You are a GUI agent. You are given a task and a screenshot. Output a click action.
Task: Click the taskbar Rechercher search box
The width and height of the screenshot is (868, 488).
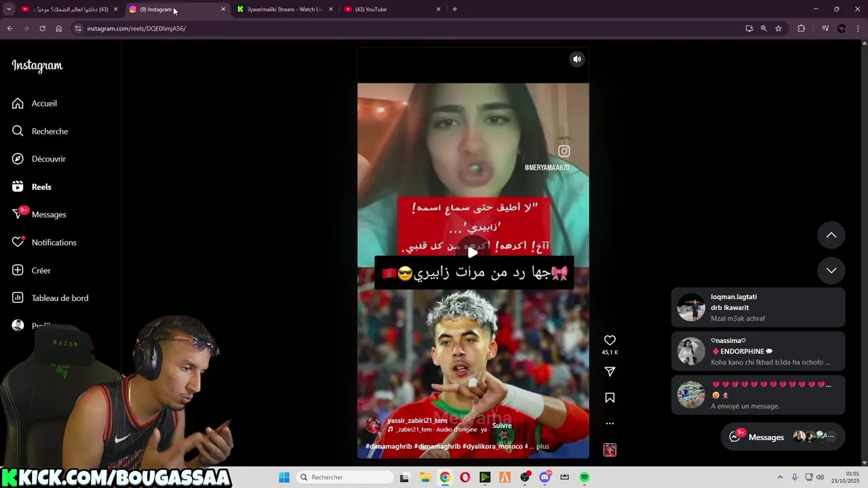(x=343, y=477)
